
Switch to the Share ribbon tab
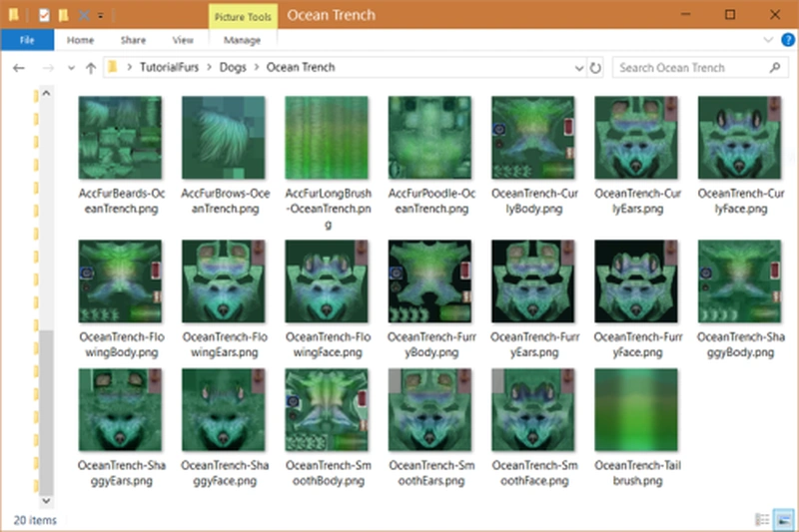click(133, 40)
